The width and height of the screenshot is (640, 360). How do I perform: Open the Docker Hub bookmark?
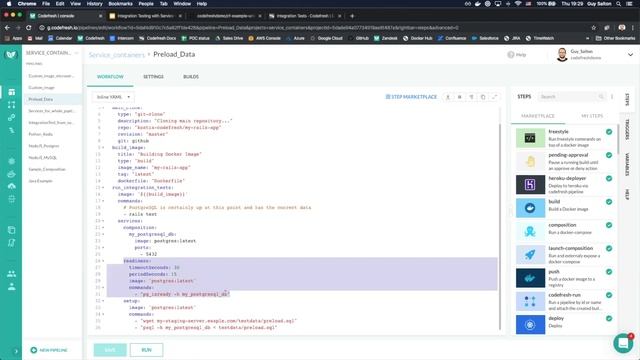[x=418, y=38]
